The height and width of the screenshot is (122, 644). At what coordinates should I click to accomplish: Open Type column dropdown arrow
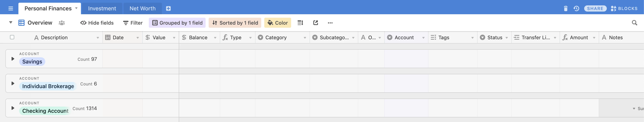[x=250, y=38]
